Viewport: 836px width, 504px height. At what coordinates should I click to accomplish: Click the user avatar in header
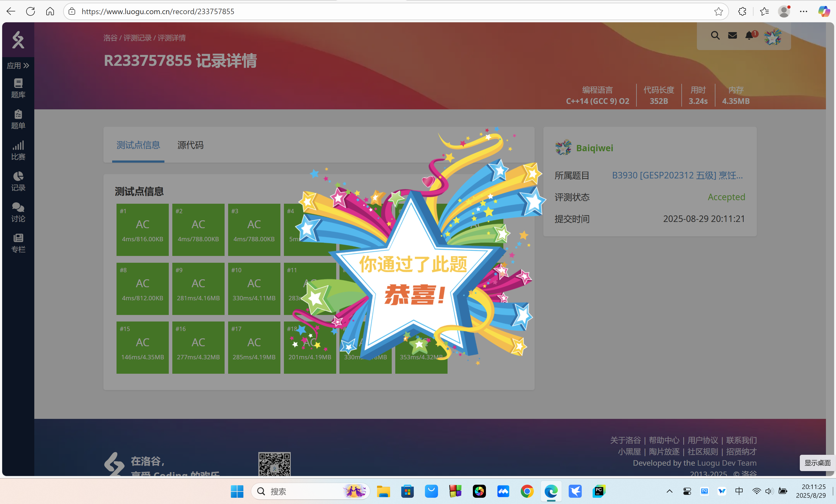click(x=773, y=37)
